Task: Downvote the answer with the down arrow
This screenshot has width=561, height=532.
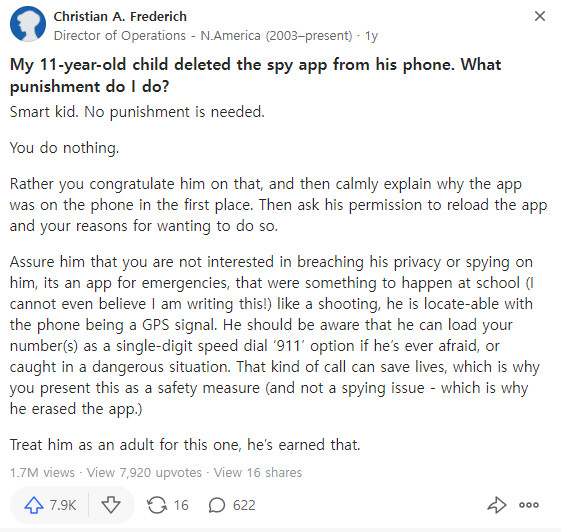Action: tap(111, 505)
